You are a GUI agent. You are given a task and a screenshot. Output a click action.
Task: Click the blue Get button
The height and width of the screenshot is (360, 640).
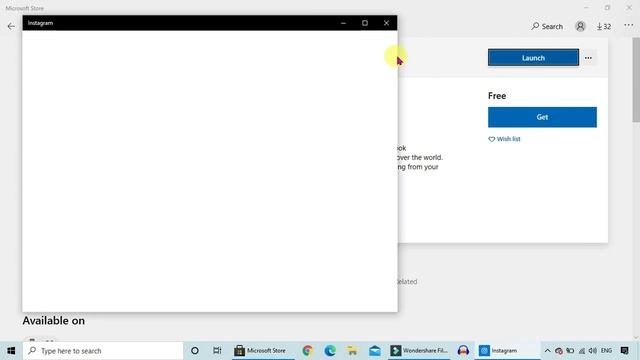pos(542,117)
